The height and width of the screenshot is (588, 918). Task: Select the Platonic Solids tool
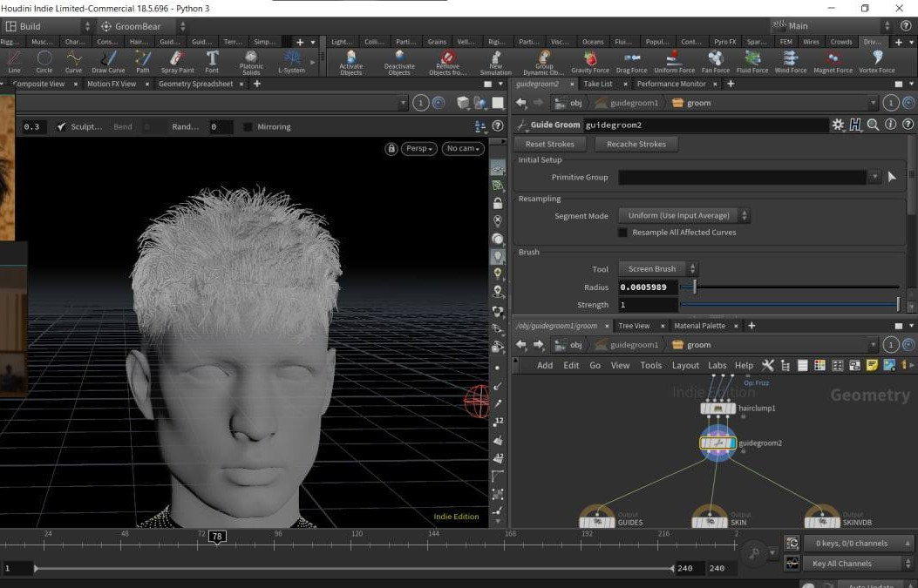coord(251,60)
